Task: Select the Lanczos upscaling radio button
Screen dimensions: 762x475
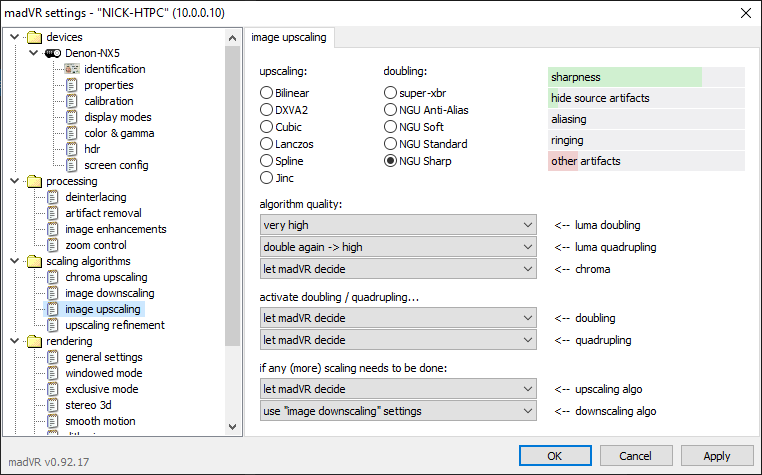Action: 267,144
